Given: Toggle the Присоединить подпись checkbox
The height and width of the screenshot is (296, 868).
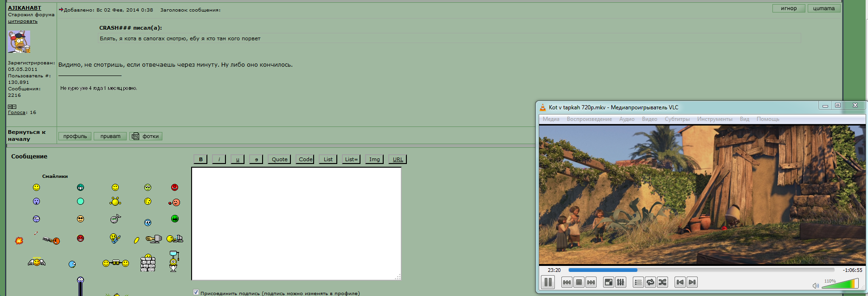Looking at the screenshot, I should (x=196, y=292).
